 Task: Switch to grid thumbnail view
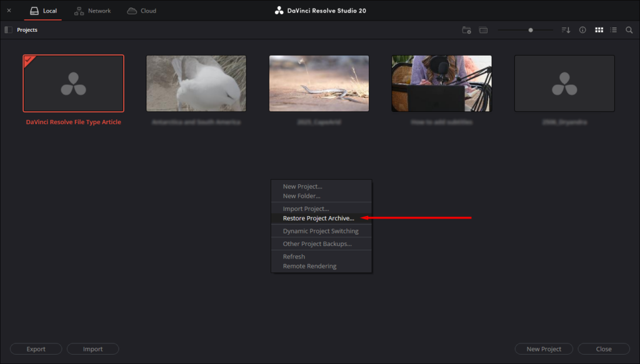point(599,30)
